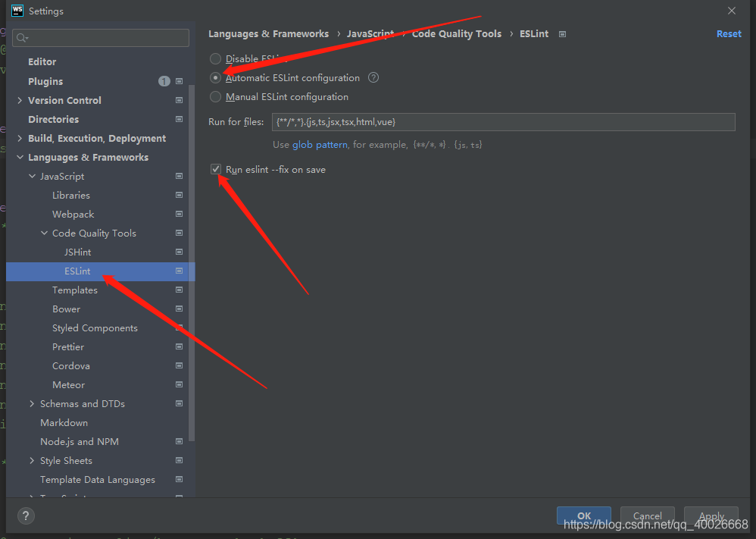Click the project-level icon beside Schemas and DTDs

coord(179,403)
